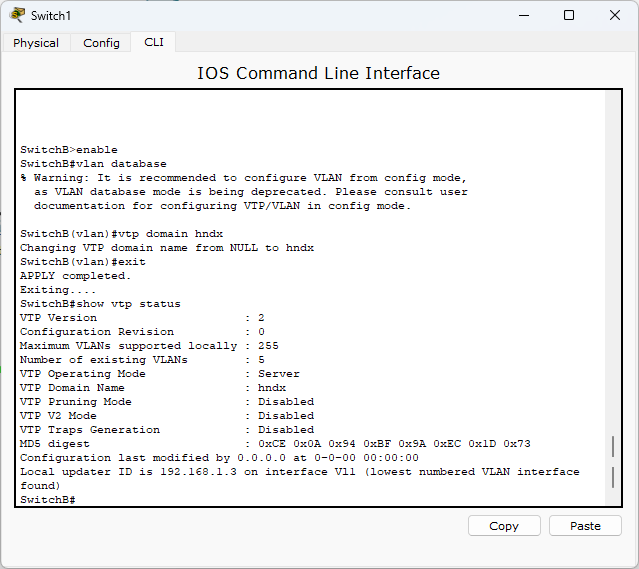639x569 pixels.
Task: Click the Paste button
Action: coord(585,526)
